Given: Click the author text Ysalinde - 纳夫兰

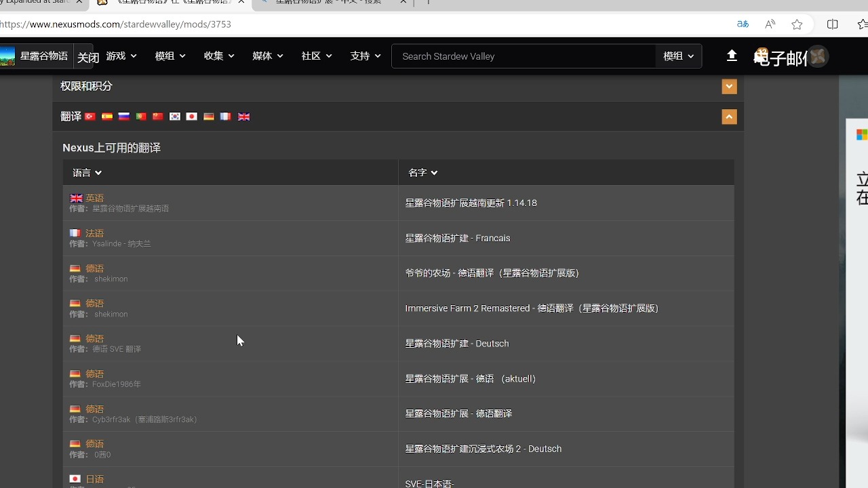Looking at the screenshot, I should 121,243.
